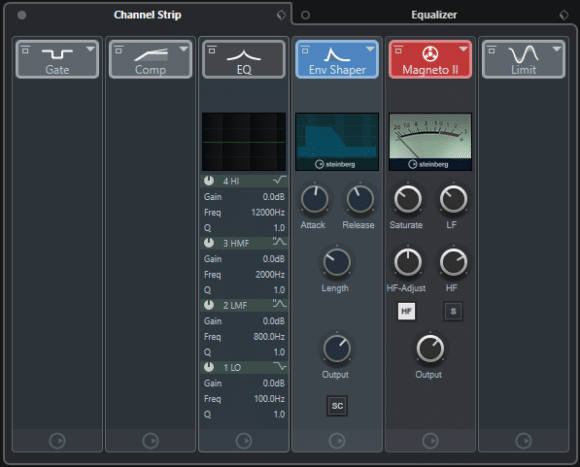Image resolution: width=580 pixels, height=467 pixels.
Task: Click the Magneto II VU meter display
Action: click(x=430, y=142)
